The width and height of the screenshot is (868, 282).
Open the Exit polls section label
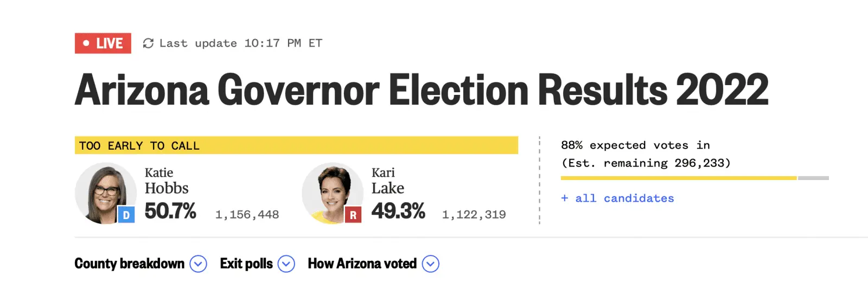[246, 264]
